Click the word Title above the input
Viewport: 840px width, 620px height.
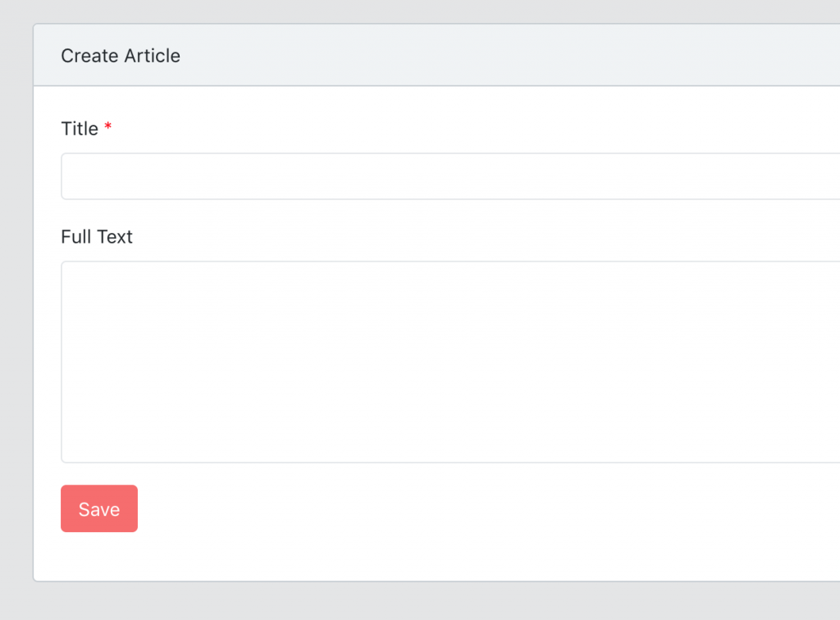[x=78, y=128]
